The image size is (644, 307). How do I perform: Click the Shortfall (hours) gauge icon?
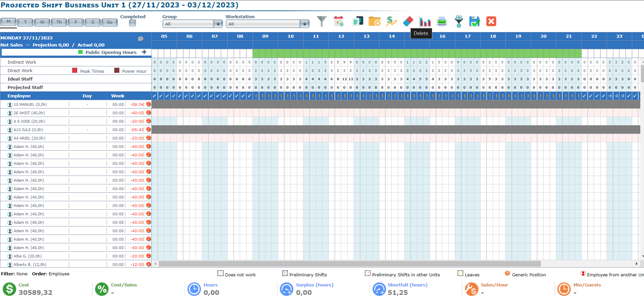click(379, 289)
